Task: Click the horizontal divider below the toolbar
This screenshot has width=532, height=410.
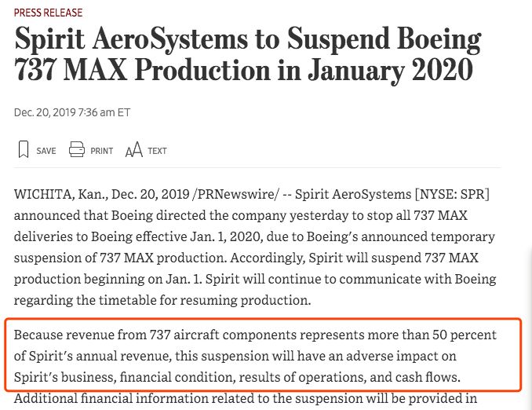Action: point(257,168)
